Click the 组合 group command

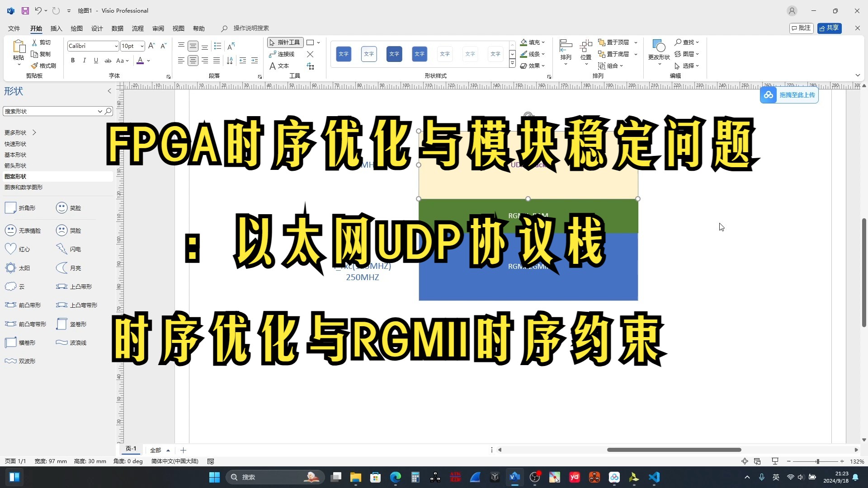612,65
